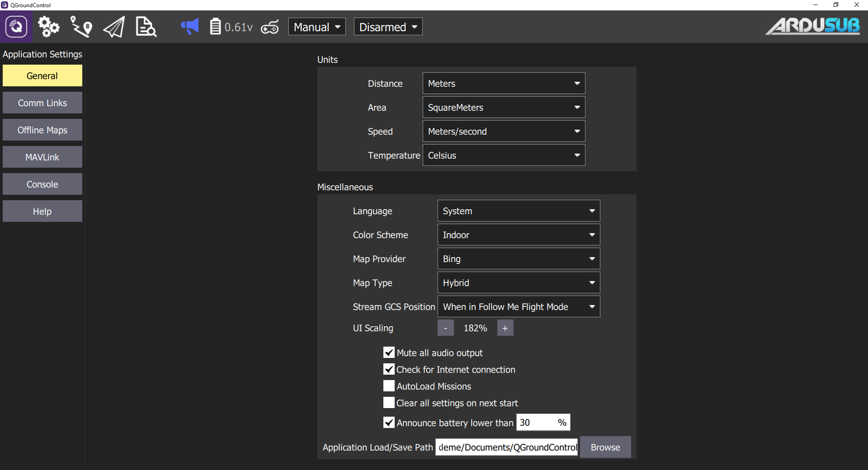Click the battery percentage input field
Viewport: 868px width, 470px height.
[x=543, y=422]
